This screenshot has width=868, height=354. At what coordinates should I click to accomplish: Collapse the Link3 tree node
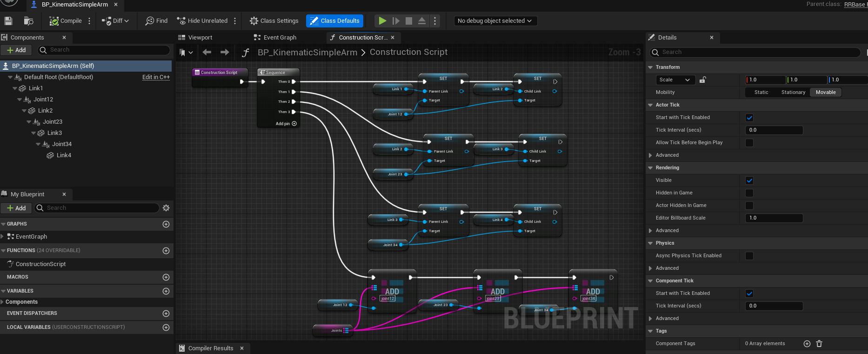[x=33, y=133]
